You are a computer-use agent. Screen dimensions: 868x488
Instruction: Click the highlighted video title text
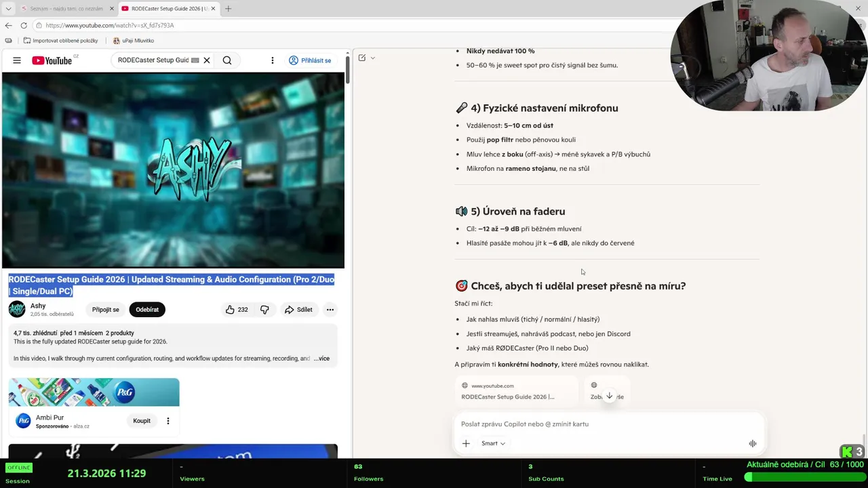pyautogui.click(x=172, y=285)
